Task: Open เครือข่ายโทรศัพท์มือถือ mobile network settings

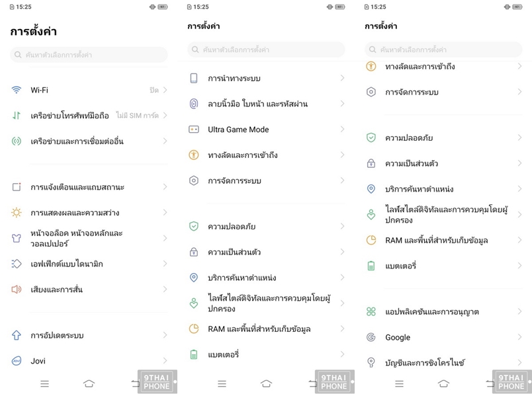Action: point(89,116)
